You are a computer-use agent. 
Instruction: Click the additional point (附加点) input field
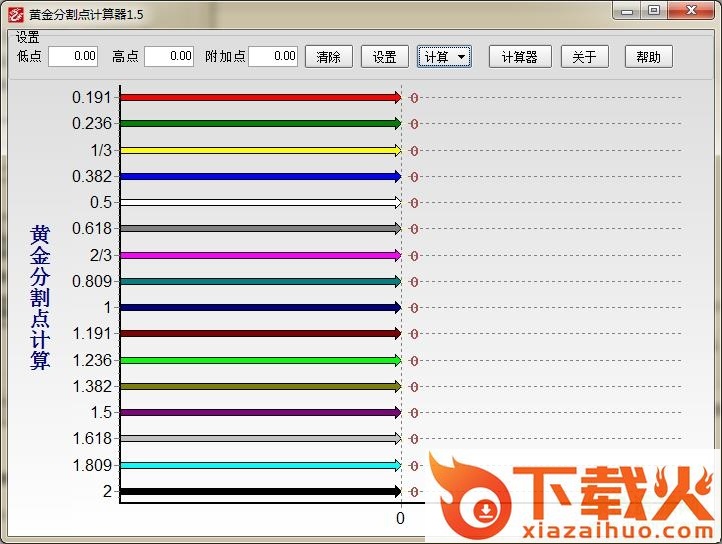pyautogui.click(x=273, y=56)
